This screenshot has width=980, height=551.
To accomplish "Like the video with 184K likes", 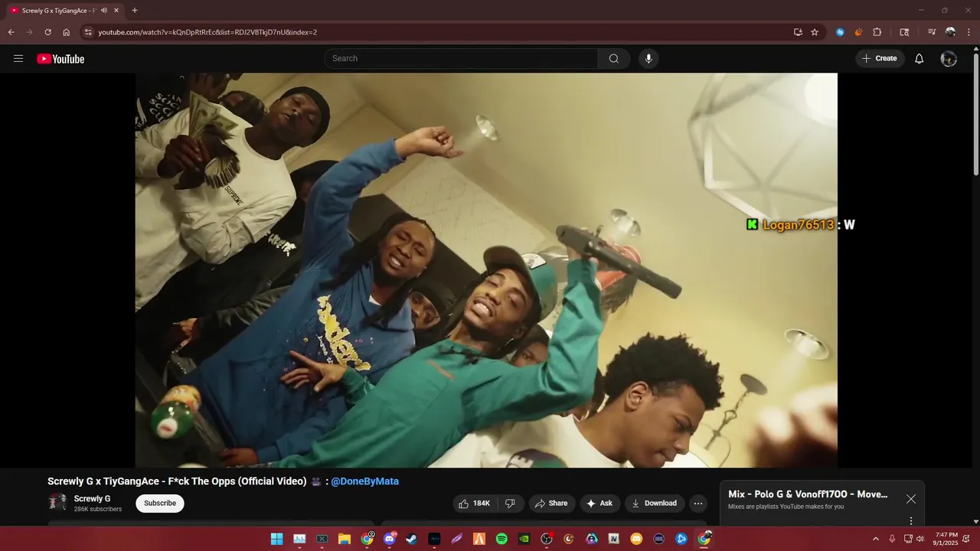I will pos(474,503).
